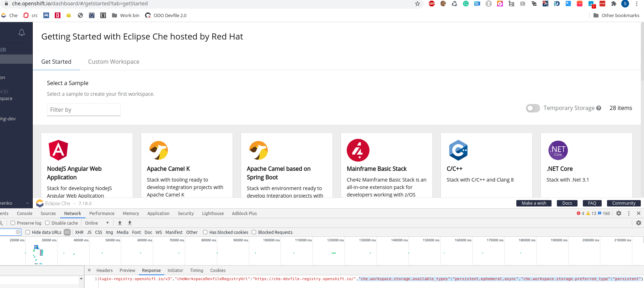Check the Has blocked cookies checkbox
This screenshot has height=288, width=644.
[205, 232]
